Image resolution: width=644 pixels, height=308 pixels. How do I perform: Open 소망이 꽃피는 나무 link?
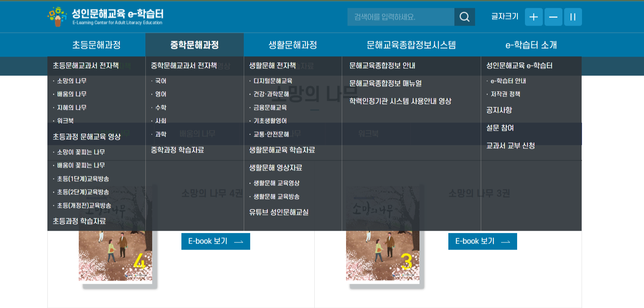81,152
